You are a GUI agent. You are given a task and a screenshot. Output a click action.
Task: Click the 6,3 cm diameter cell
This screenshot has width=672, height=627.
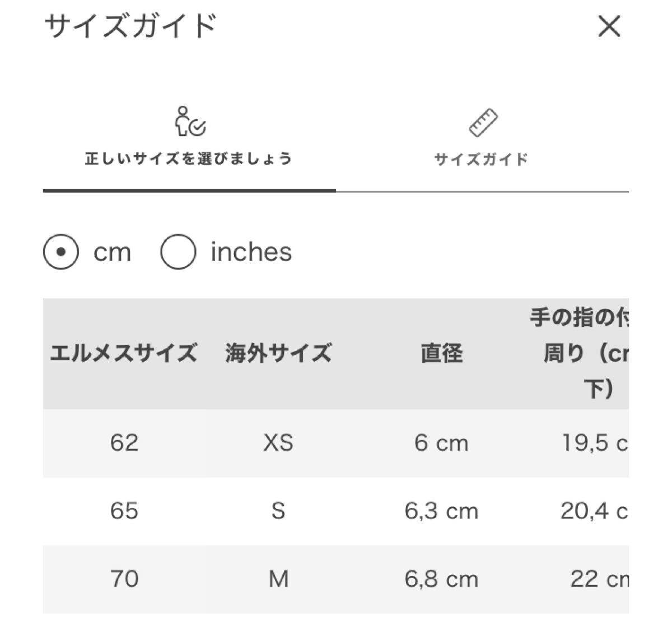click(x=441, y=511)
